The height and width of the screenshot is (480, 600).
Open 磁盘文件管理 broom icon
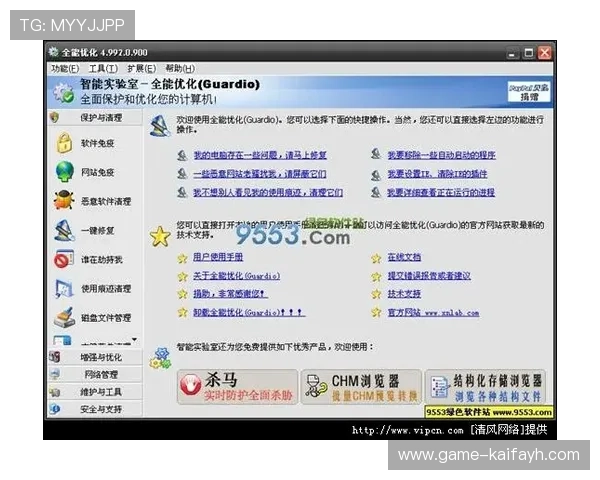point(64,317)
